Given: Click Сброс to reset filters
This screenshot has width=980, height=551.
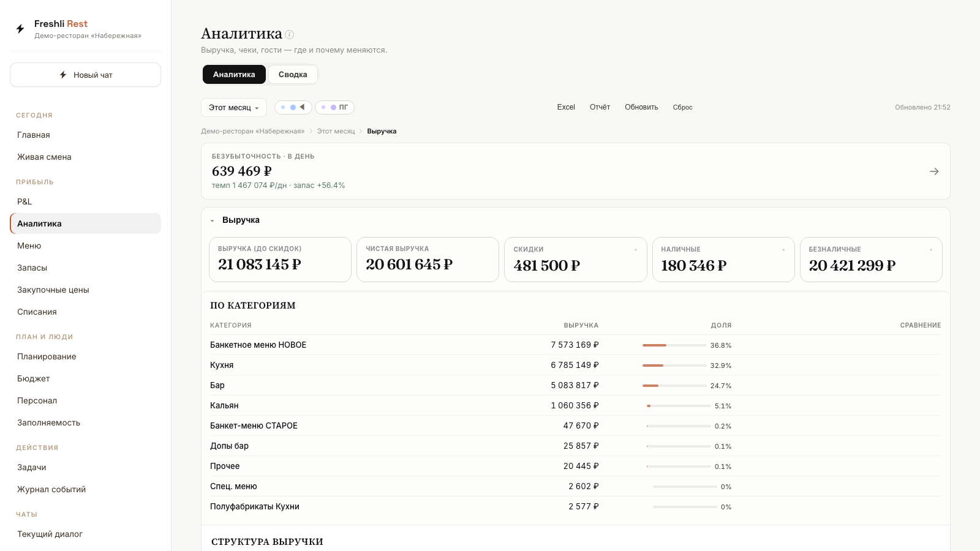Looking at the screenshot, I should point(682,107).
